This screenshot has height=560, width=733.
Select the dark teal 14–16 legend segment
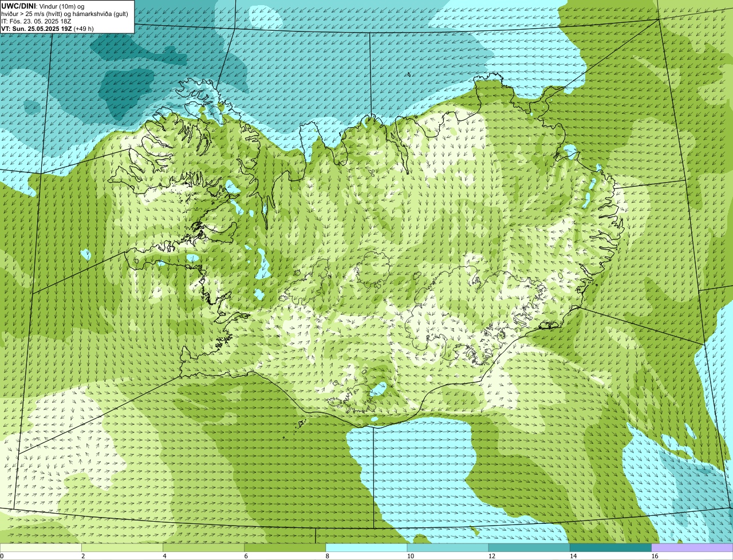pyautogui.click(x=611, y=547)
